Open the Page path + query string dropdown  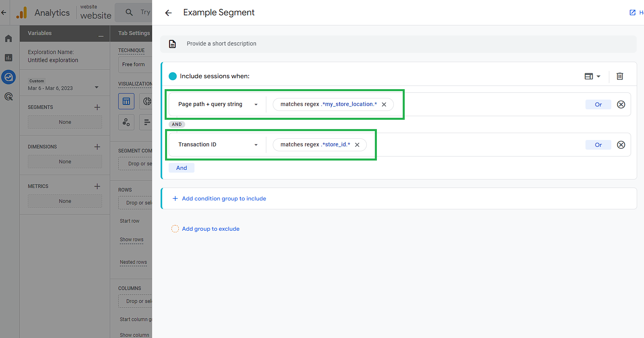pyautogui.click(x=218, y=104)
